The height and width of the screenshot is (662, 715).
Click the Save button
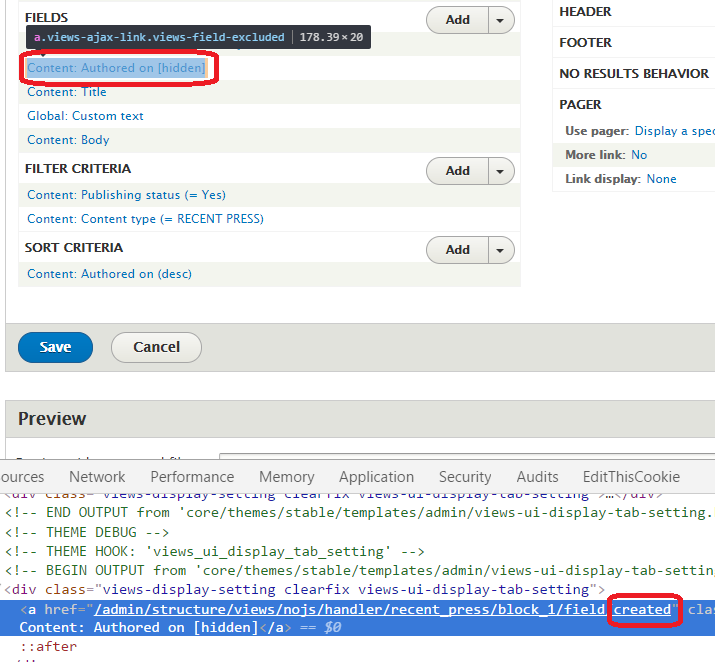pyautogui.click(x=55, y=347)
